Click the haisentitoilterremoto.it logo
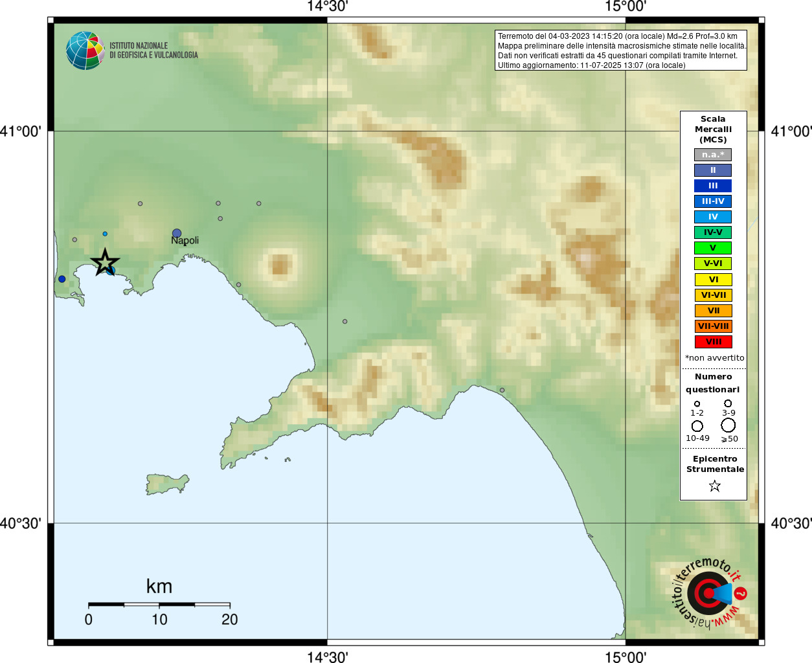812x663 pixels. [709, 592]
